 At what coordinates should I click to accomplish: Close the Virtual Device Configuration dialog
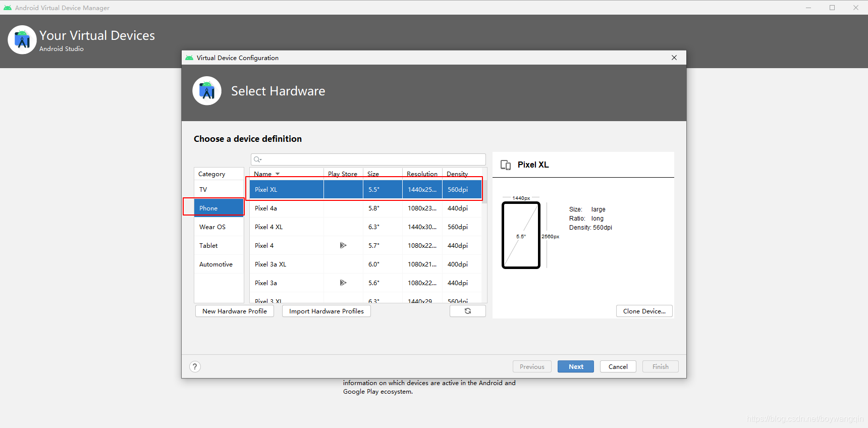point(674,58)
